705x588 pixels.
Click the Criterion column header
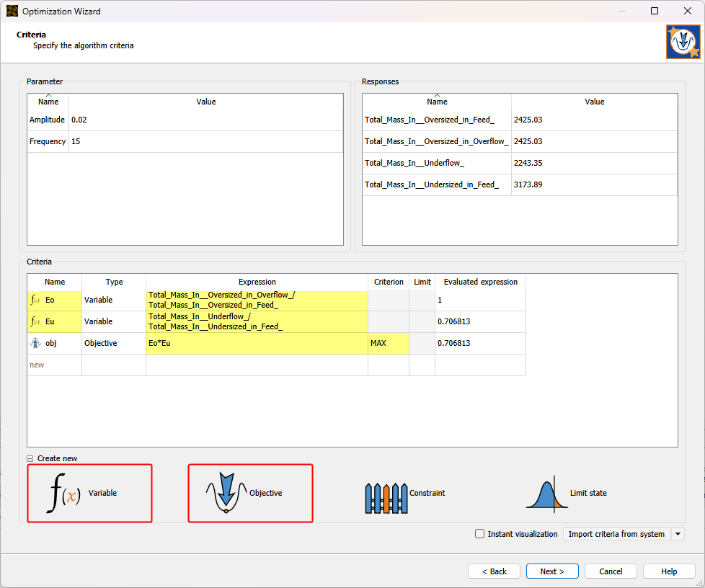pos(389,282)
